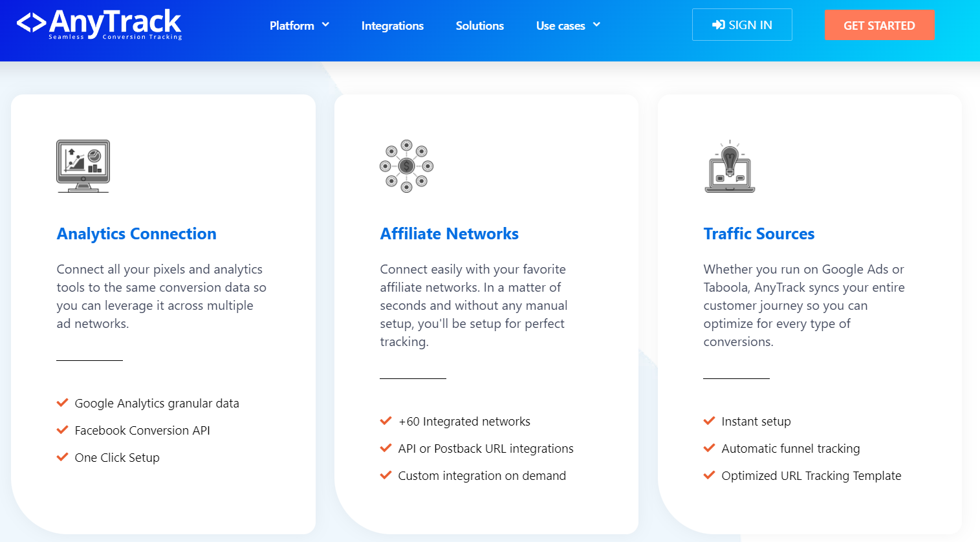
Task: Select 'Automatic funnel tracking' text
Action: [x=791, y=448]
